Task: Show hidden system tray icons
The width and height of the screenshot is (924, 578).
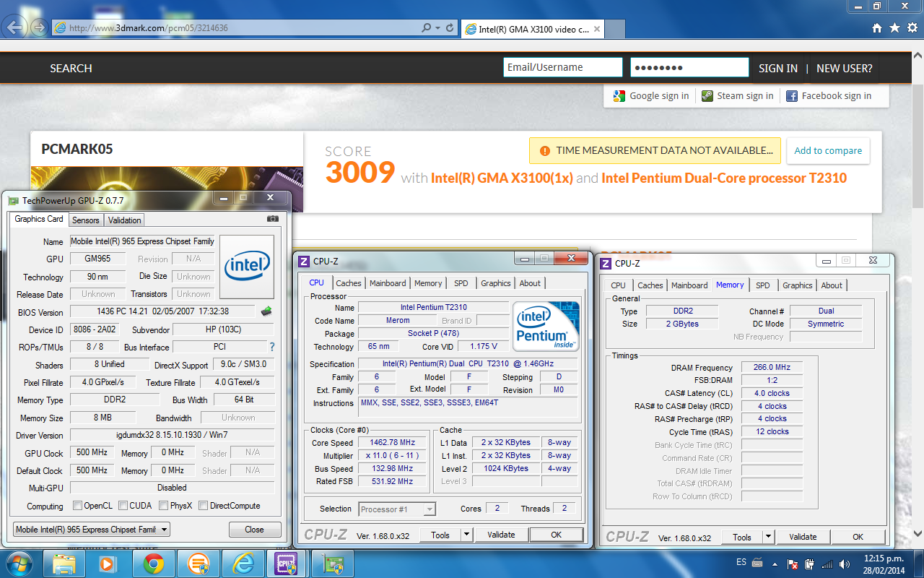Action: tap(776, 564)
